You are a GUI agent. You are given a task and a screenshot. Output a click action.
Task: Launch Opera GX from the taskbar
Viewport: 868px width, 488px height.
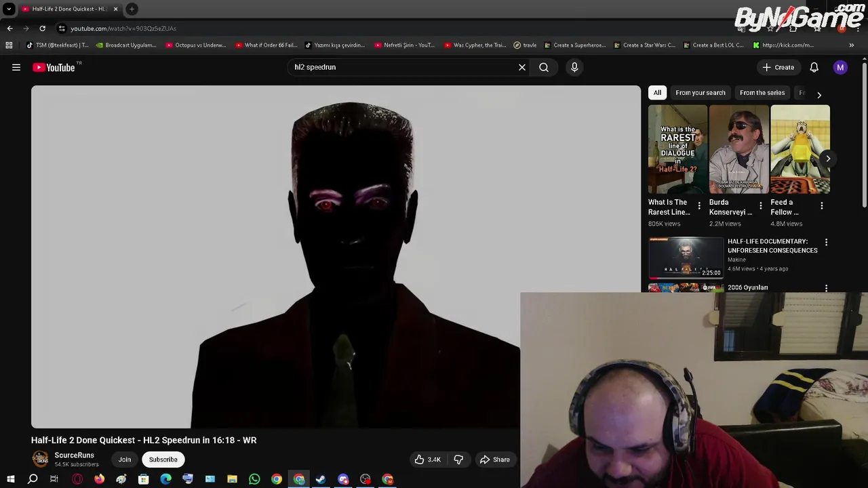(77, 479)
